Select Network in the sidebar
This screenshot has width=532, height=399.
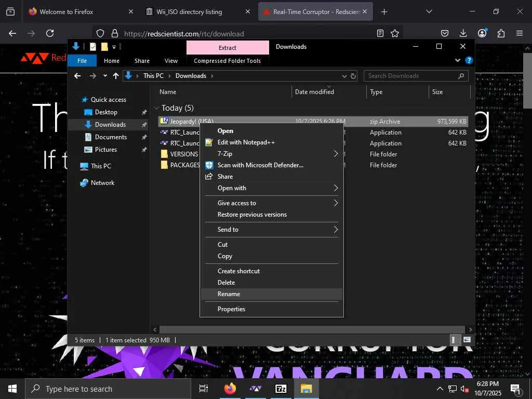click(x=102, y=183)
